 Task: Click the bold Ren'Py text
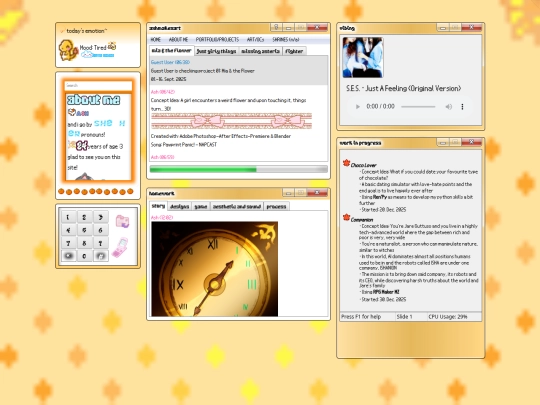pyautogui.click(x=380, y=197)
